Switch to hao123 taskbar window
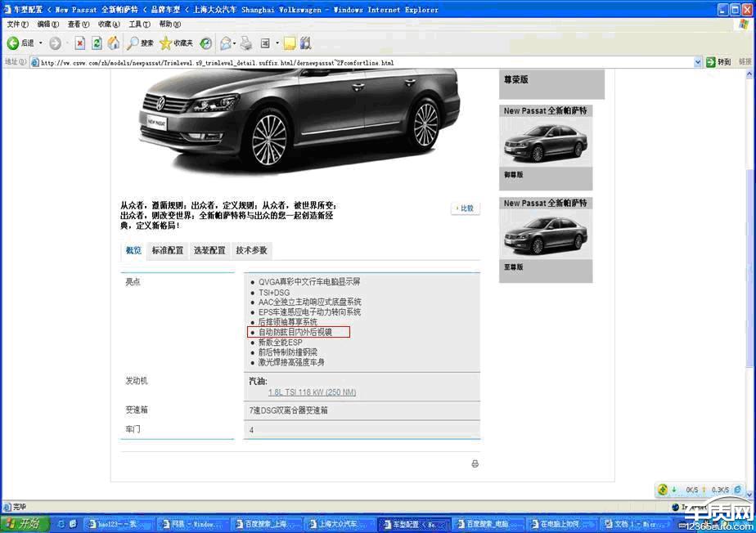 [119, 524]
